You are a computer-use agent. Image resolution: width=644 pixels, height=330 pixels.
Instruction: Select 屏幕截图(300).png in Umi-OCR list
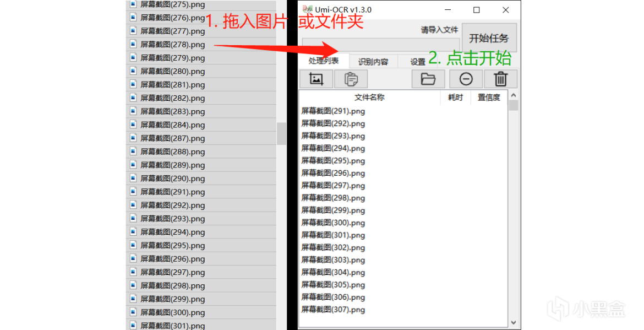tap(333, 223)
